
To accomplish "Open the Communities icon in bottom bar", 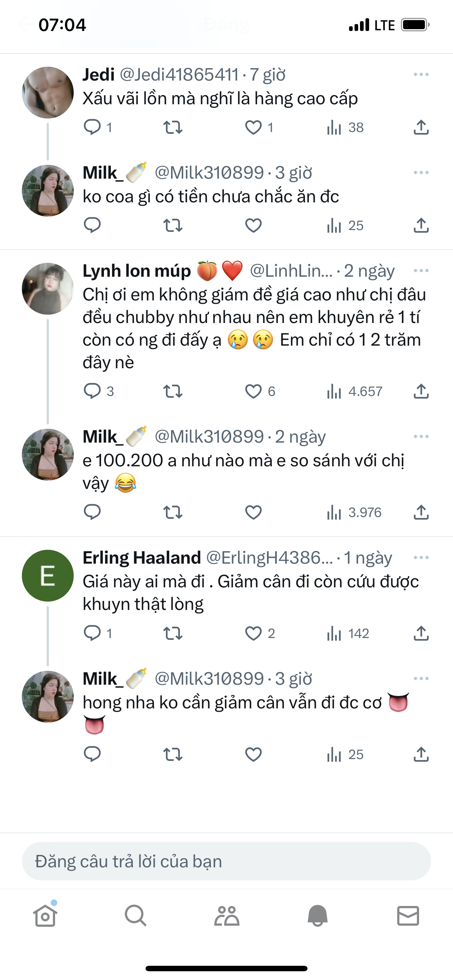I will tap(226, 915).
